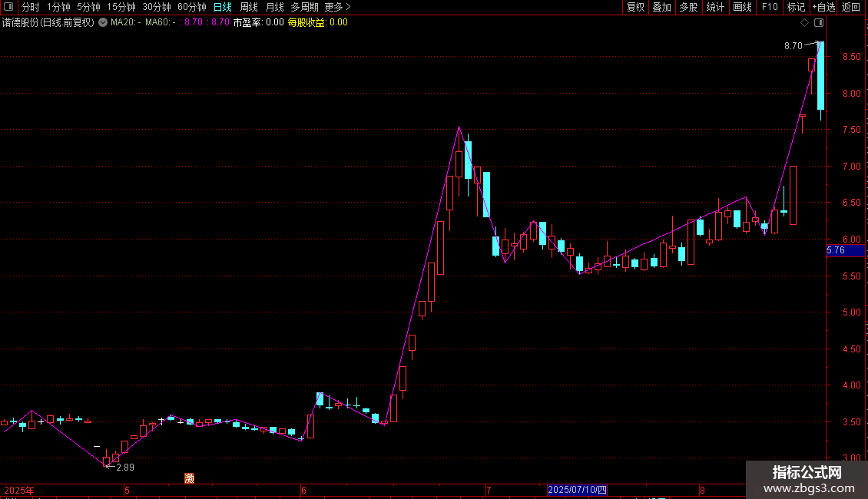Click the 8.50 price axis label
This screenshot has height=499, width=868.
[x=851, y=57]
